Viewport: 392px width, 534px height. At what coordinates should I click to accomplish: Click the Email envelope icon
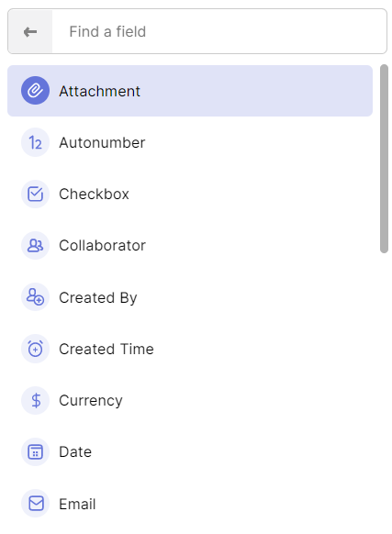point(35,504)
